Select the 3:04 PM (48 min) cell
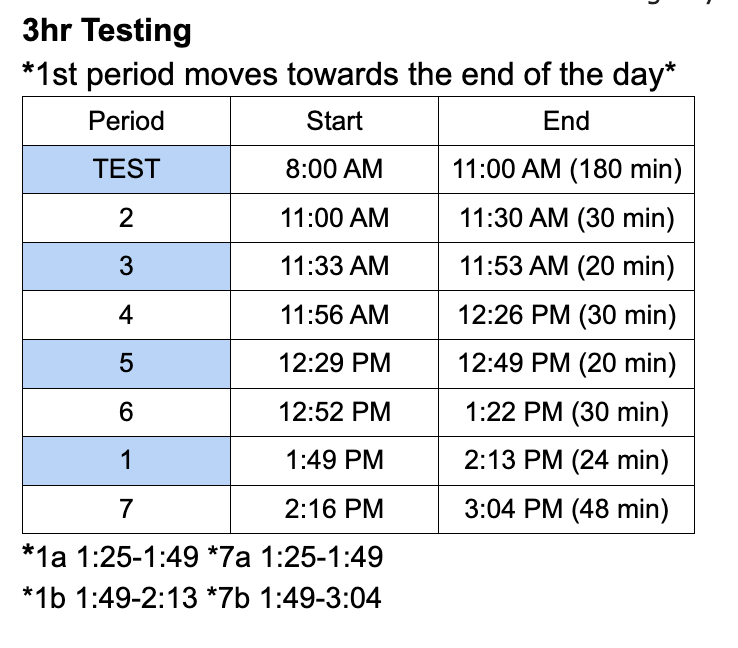 [x=566, y=509]
